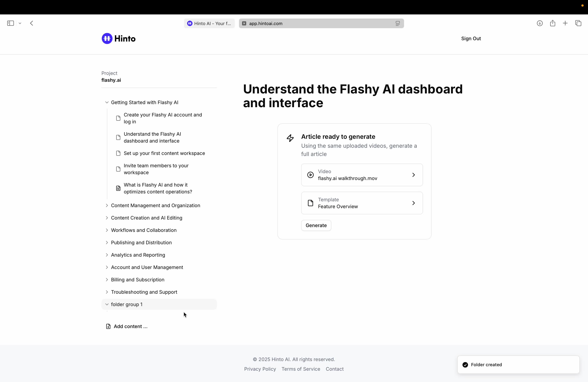
Task: Expand the Billing and Subscription folder
Action: click(x=107, y=280)
